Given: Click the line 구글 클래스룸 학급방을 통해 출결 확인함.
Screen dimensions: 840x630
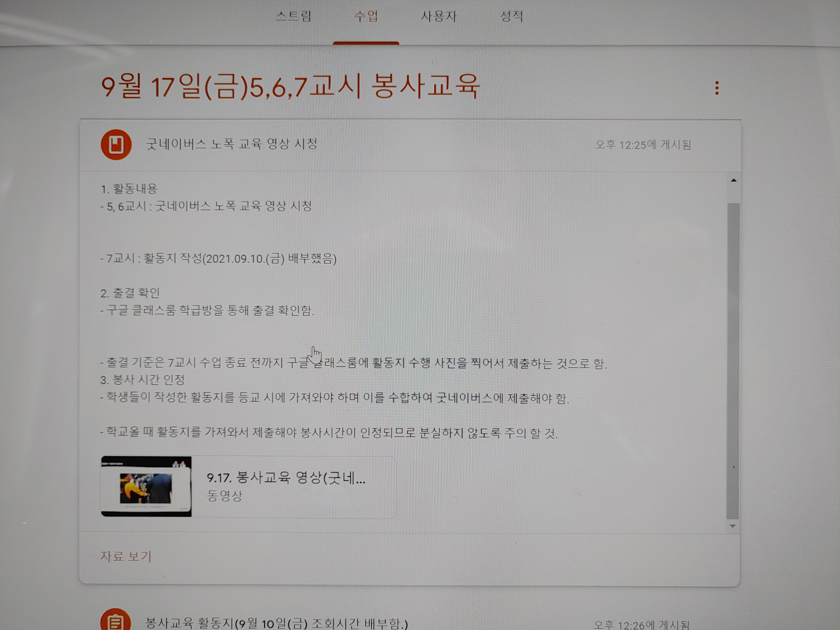Looking at the screenshot, I should point(207,310).
